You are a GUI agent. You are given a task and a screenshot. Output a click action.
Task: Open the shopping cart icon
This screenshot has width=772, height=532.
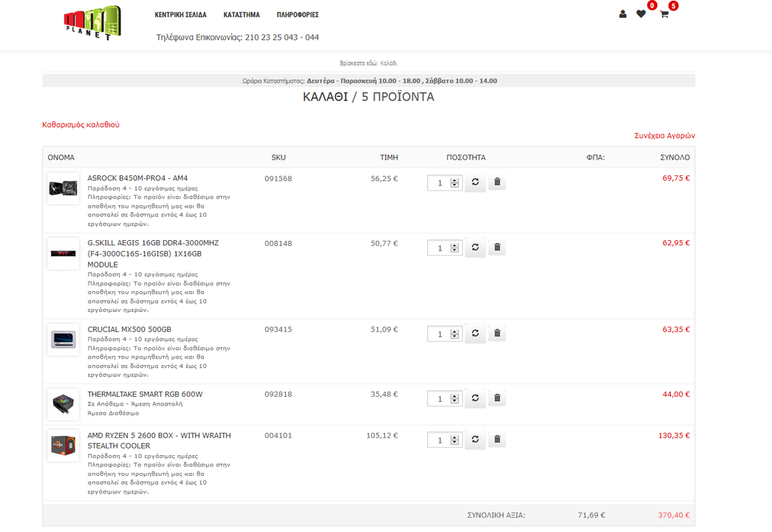click(664, 14)
